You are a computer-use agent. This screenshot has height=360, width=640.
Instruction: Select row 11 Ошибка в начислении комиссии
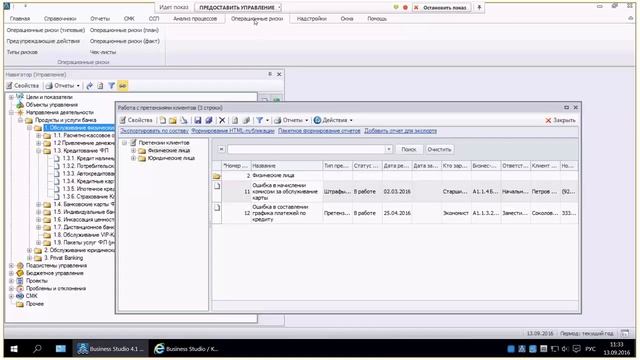tap(395, 191)
